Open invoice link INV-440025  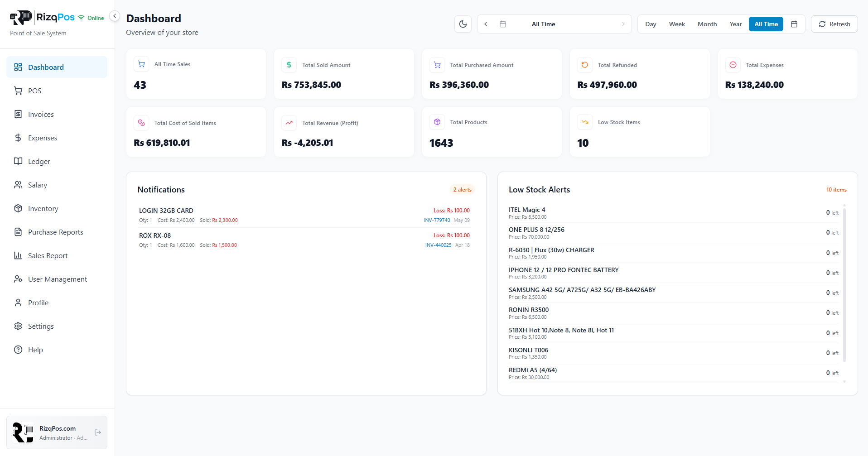click(x=438, y=245)
